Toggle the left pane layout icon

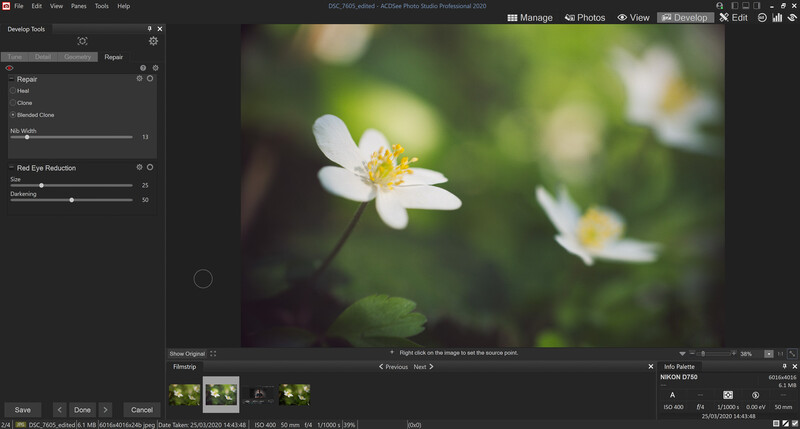[735, 6]
